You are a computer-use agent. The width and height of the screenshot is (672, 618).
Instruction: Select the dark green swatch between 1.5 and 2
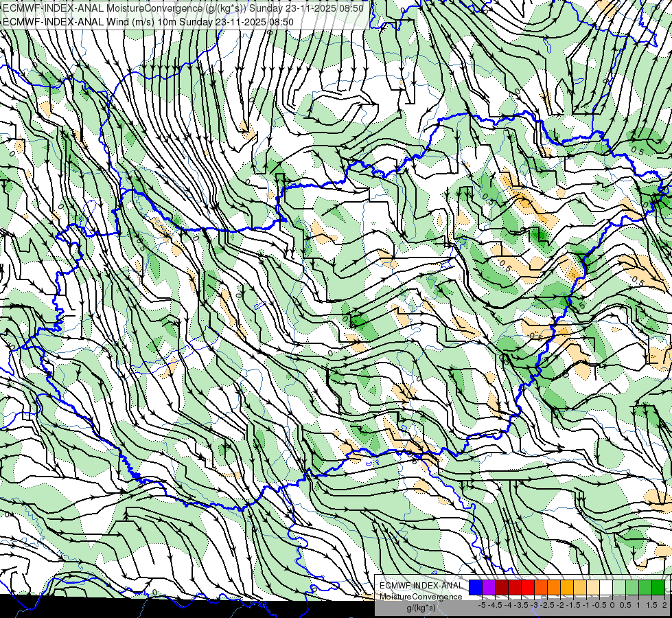pyautogui.click(x=658, y=588)
